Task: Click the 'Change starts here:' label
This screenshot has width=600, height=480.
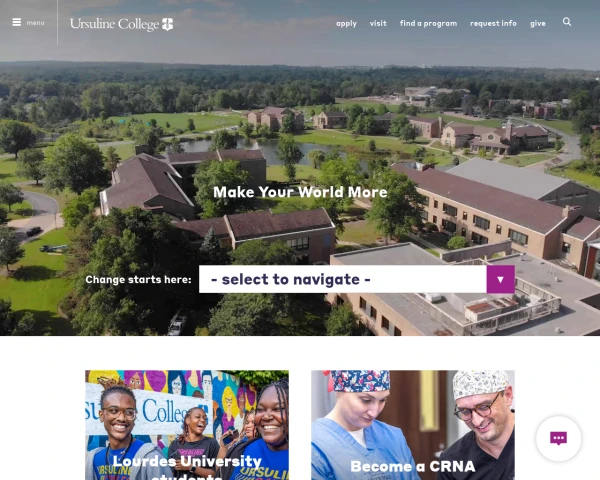Action: [x=138, y=279]
